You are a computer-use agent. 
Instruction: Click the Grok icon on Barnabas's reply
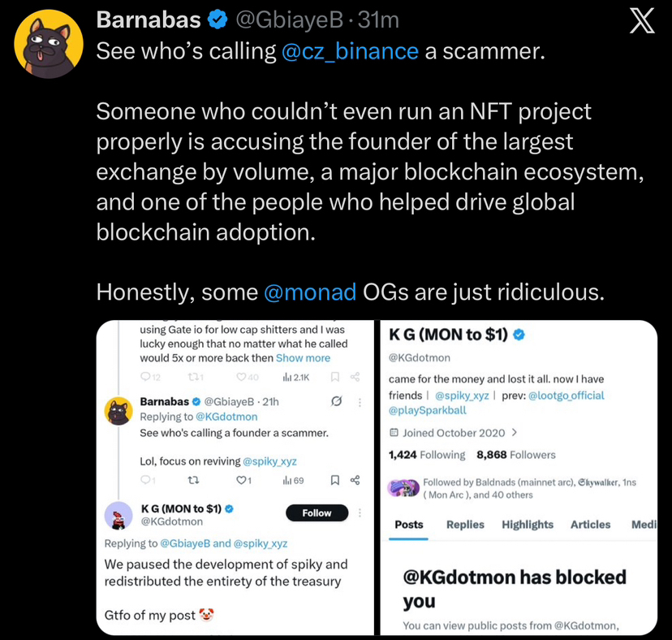(x=335, y=401)
